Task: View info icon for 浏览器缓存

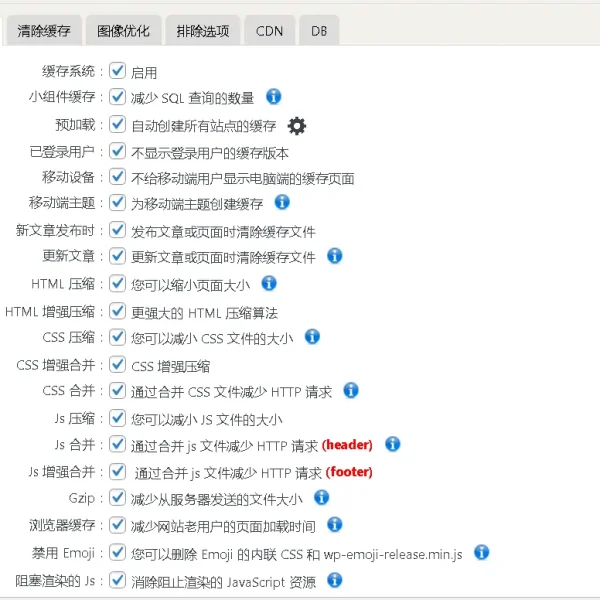Action: (334, 524)
